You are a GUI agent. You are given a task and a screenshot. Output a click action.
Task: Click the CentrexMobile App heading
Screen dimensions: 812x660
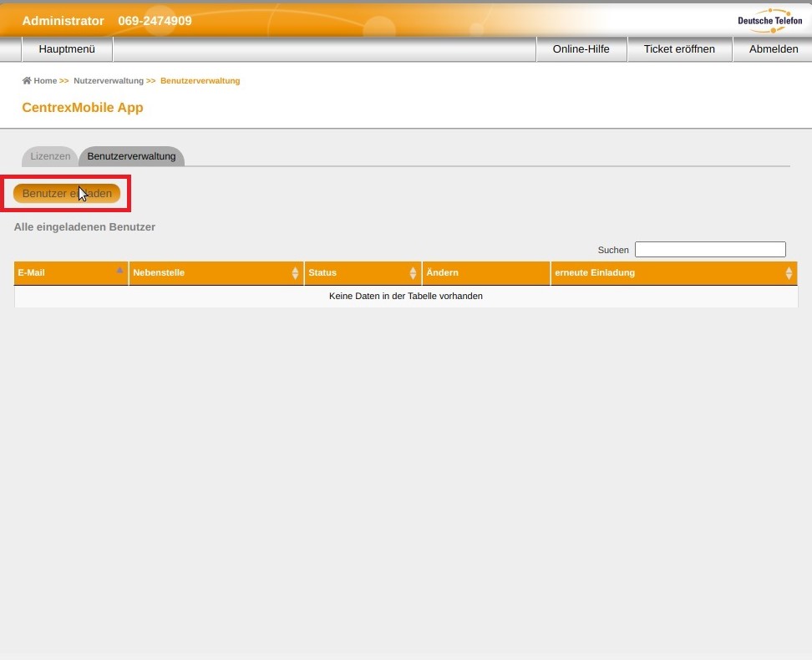tap(83, 107)
